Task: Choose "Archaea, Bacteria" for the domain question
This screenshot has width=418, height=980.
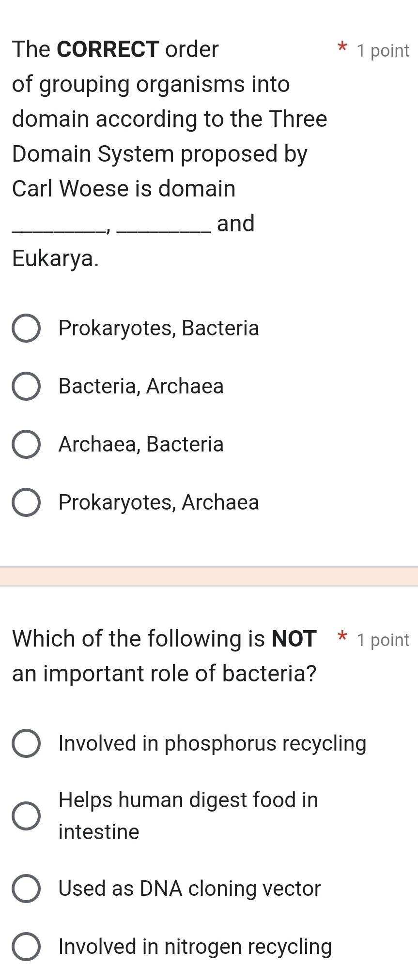Action: (x=27, y=444)
